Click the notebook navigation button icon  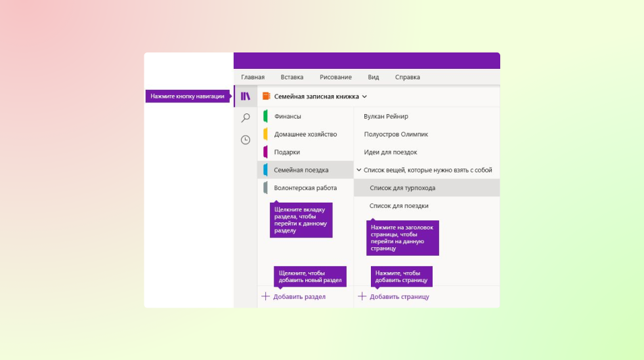pyautogui.click(x=246, y=96)
